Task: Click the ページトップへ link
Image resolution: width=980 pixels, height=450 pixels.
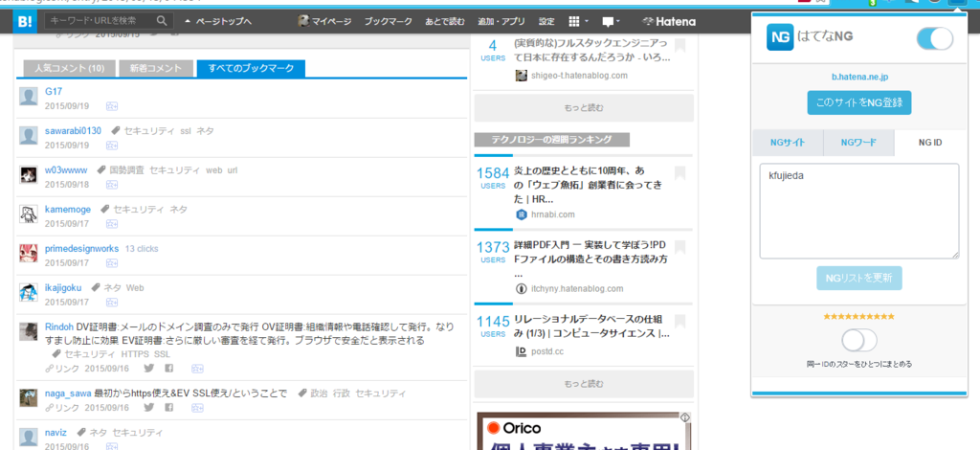Action: pyautogui.click(x=218, y=21)
